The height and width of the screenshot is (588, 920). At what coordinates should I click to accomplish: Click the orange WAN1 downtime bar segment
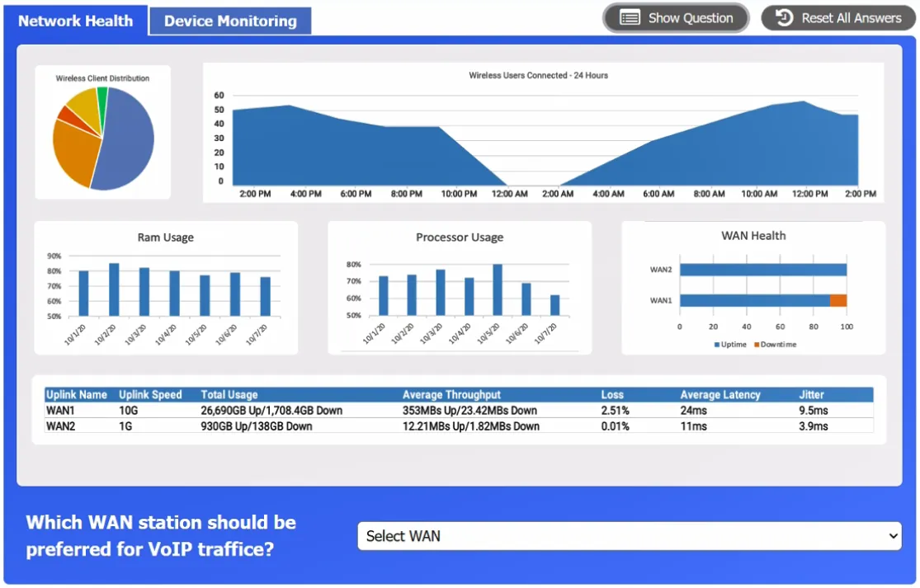click(837, 301)
